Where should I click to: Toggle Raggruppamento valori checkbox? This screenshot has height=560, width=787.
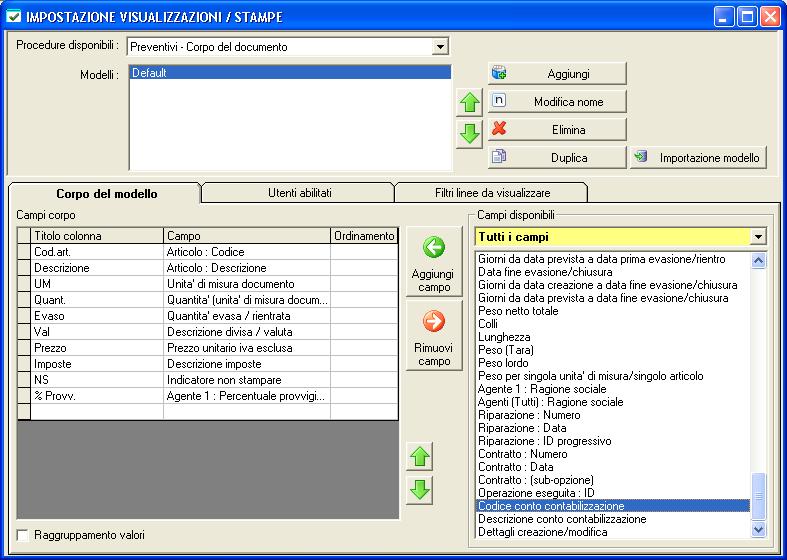[x=23, y=535]
